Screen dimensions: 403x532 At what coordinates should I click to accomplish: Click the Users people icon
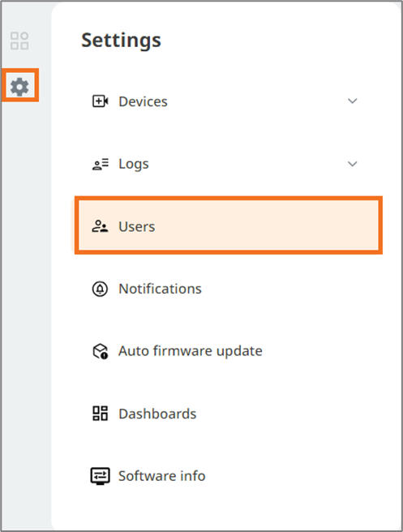pos(100,226)
